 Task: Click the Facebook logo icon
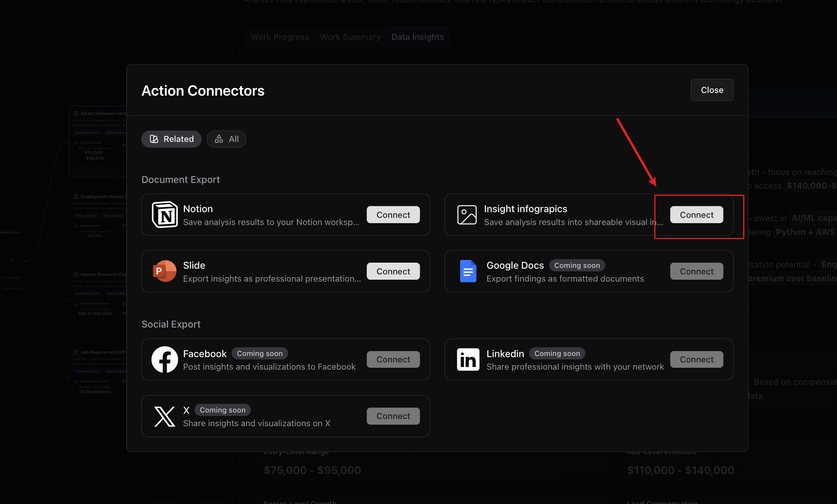(x=164, y=359)
